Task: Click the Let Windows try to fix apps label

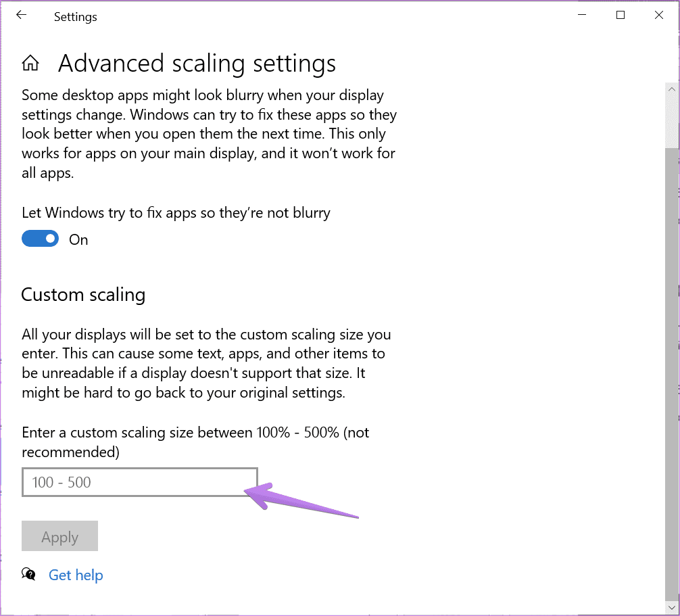Action: [176, 213]
